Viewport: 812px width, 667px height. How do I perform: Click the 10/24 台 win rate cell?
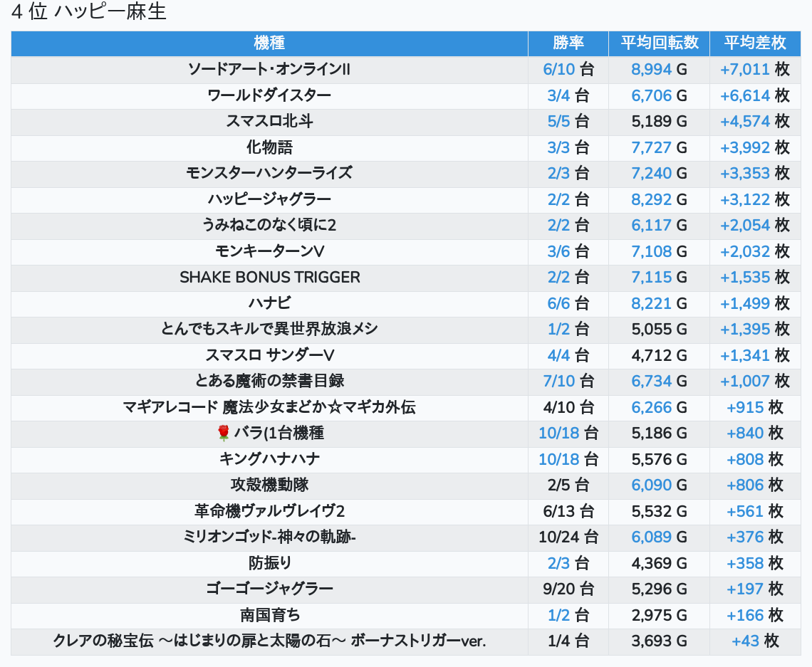click(x=568, y=537)
